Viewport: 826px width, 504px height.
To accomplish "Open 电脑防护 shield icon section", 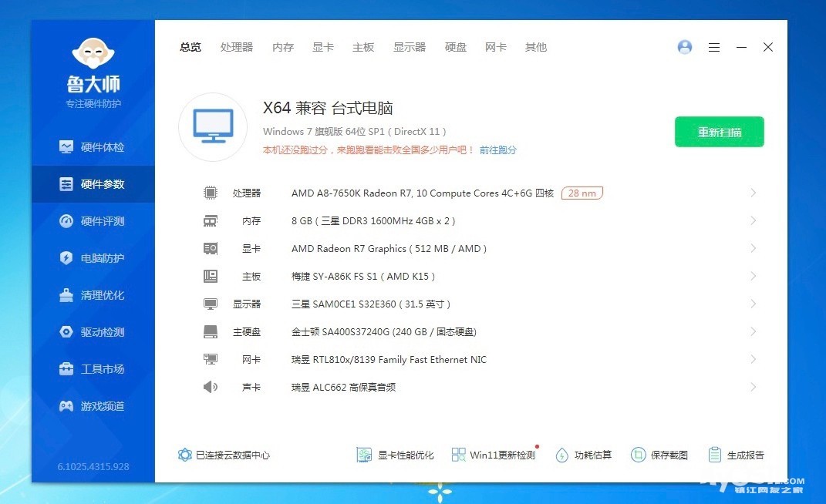I will click(x=93, y=258).
